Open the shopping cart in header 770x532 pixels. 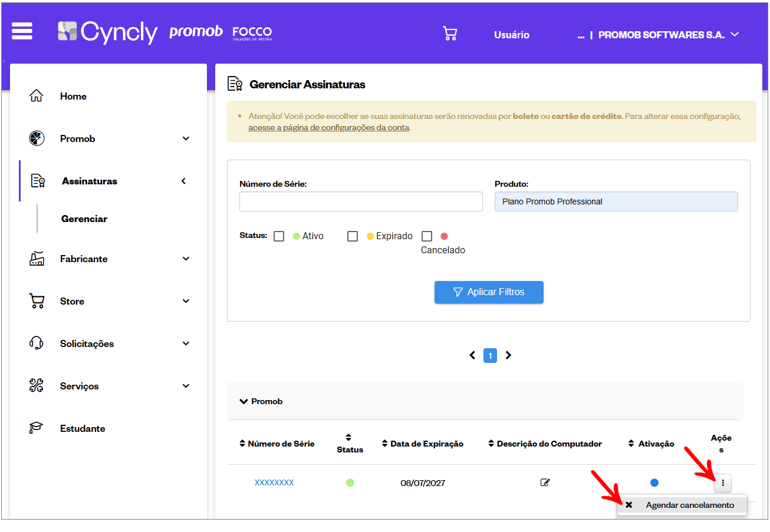[450, 34]
